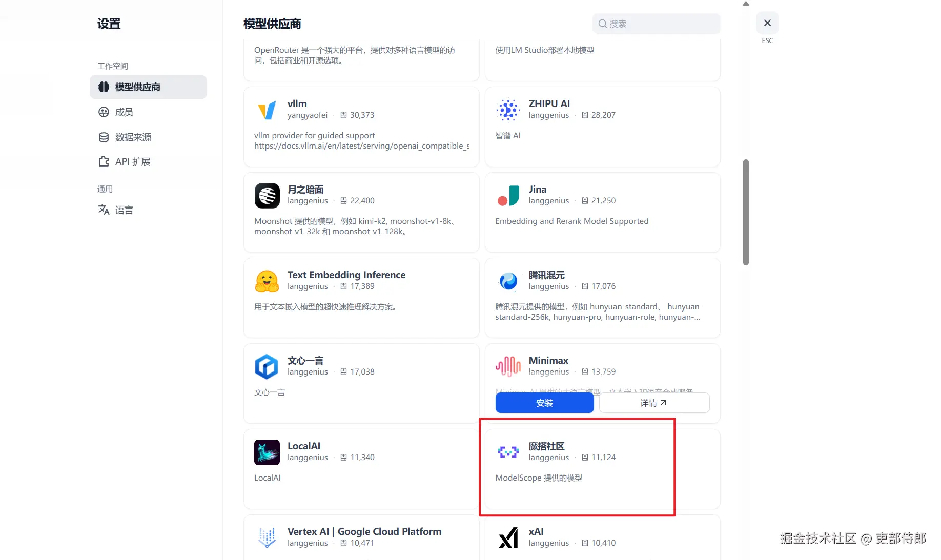
Task: Click the scroll-up arrow of the scrollbar
Action: click(746, 4)
